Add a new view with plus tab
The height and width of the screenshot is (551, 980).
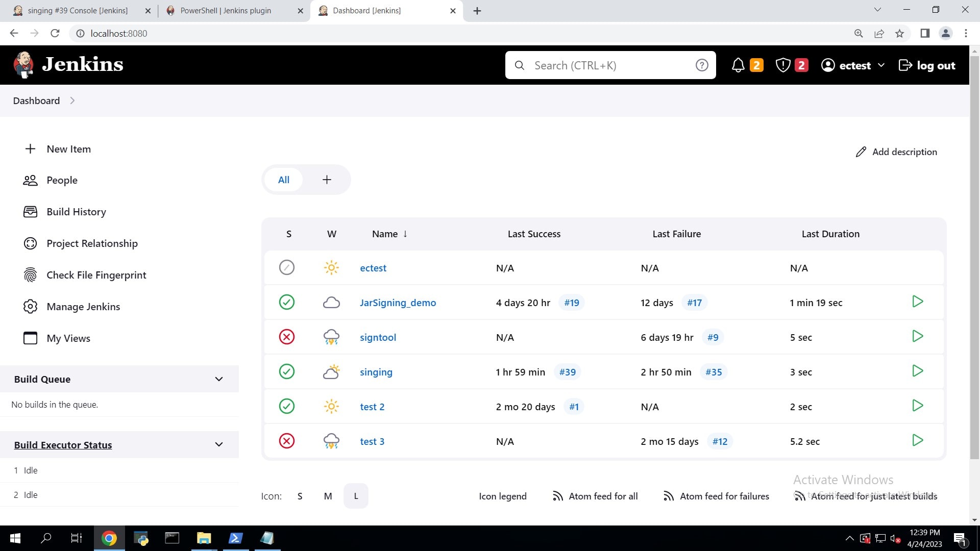[x=327, y=180]
